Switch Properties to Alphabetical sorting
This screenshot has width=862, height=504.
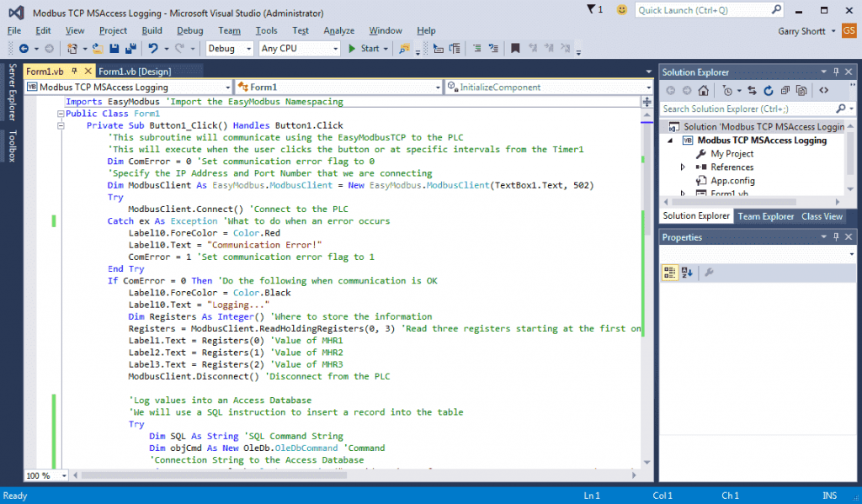coord(687,272)
